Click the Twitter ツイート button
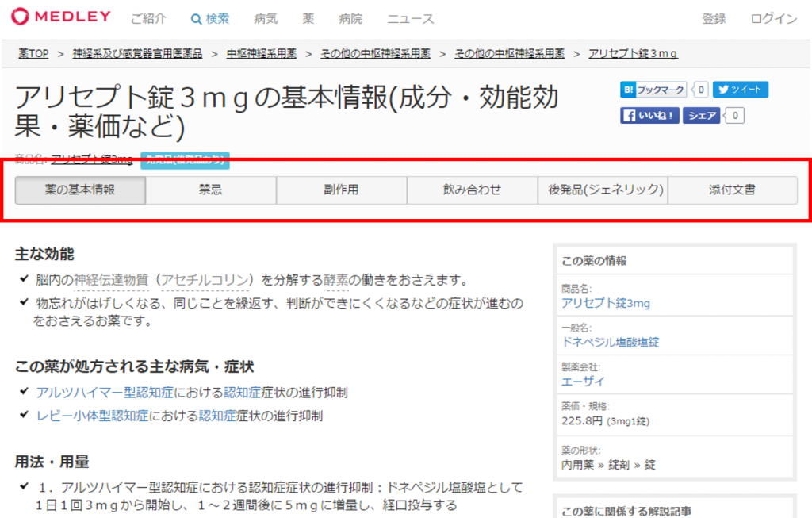This screenshot has width=812, height=518. [x=741, y=90]
